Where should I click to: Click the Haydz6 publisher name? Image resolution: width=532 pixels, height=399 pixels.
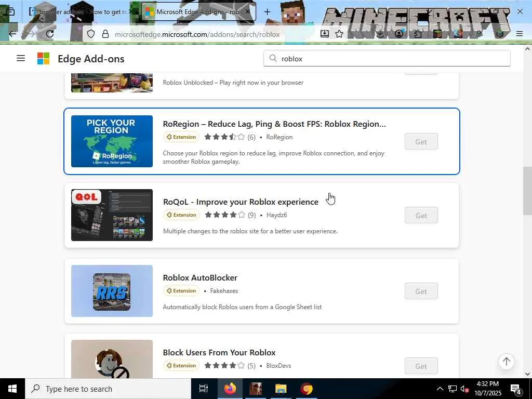click(276, 215)
